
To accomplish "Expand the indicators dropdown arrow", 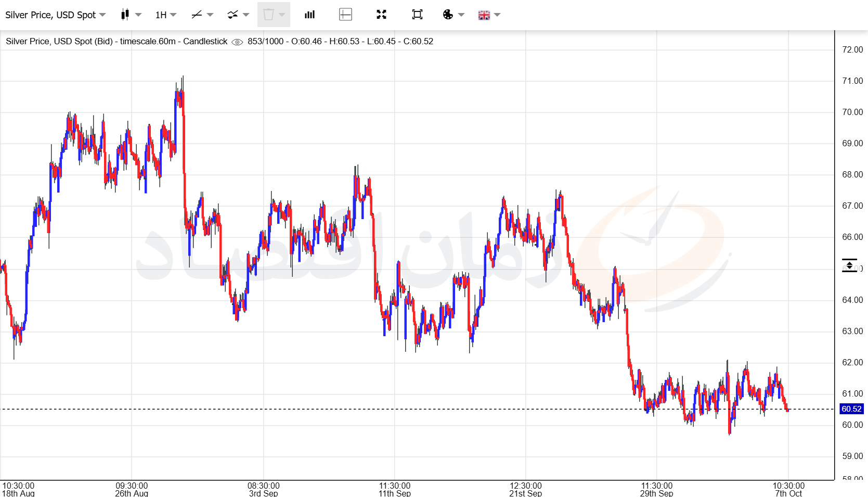I will tap(246, 15).
